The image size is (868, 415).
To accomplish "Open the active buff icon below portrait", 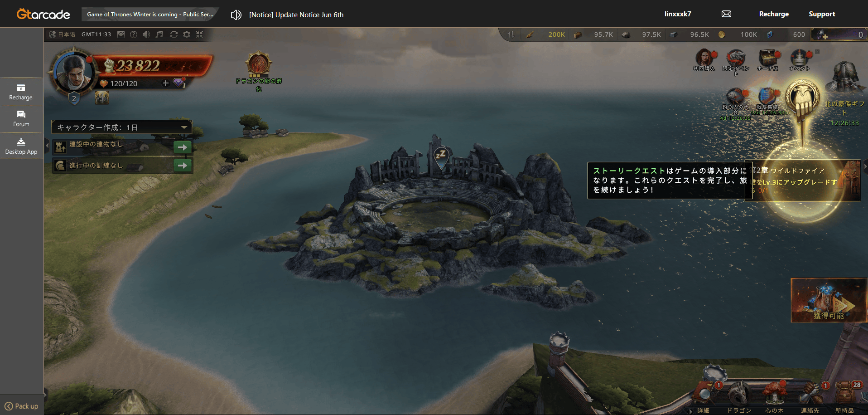I will (x=102, y=98).
